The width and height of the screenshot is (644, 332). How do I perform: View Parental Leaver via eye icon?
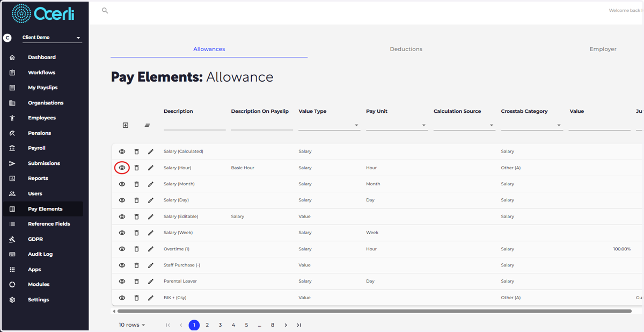pyautogui.click(x=122, y=281)
